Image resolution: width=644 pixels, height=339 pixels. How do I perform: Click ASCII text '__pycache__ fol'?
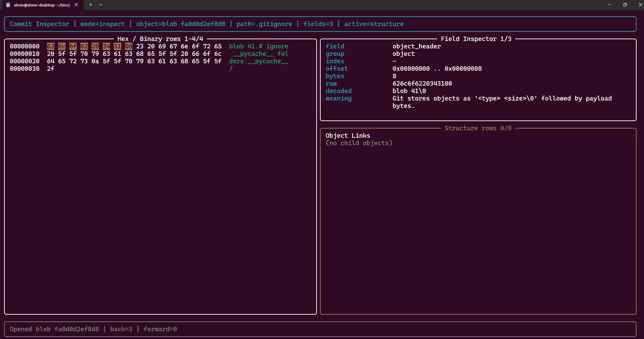(261, 54)
